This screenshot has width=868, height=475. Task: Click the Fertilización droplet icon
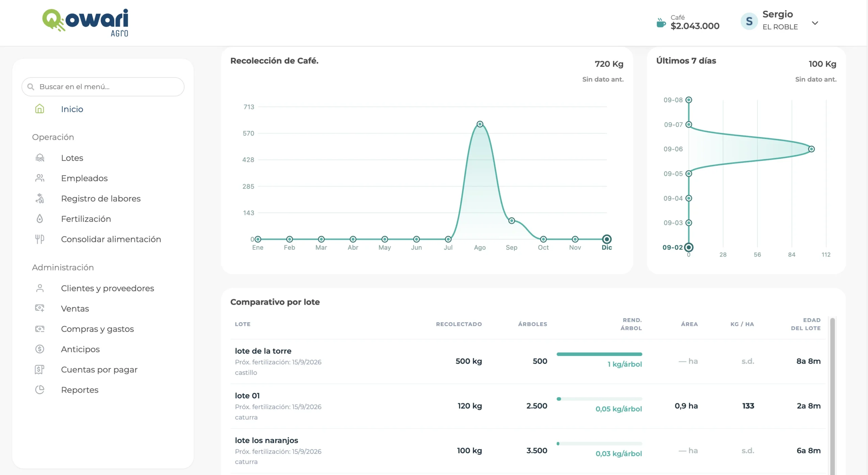[40, 219]
